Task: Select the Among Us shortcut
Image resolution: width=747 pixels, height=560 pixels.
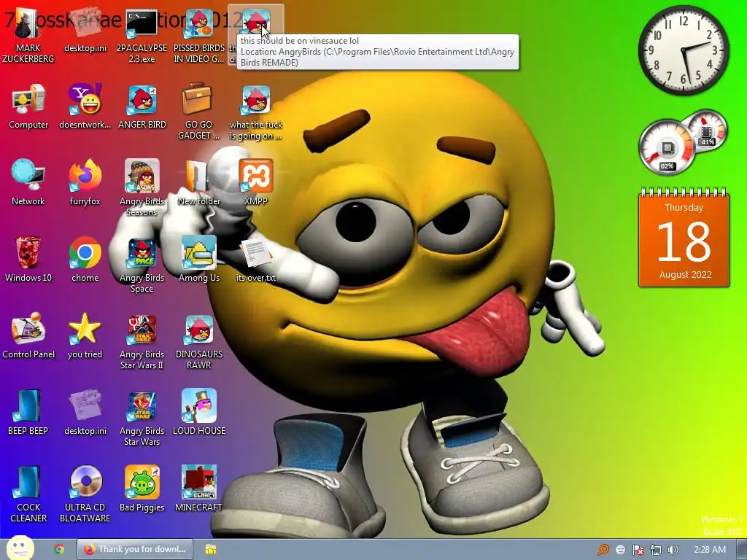Action: click(198, 260)
